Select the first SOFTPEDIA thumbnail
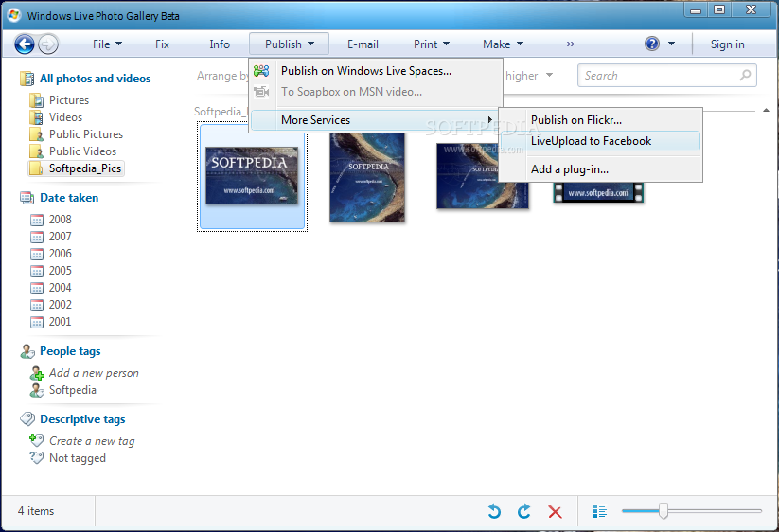 [252, 175]
